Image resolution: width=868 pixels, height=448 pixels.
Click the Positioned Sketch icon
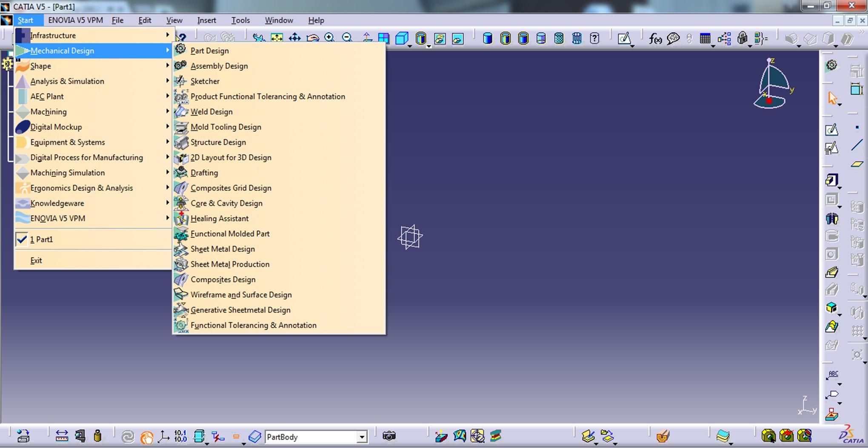[832, 148]
